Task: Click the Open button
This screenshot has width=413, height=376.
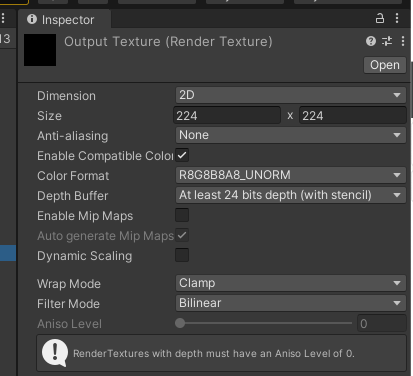Action: (385, 65)
